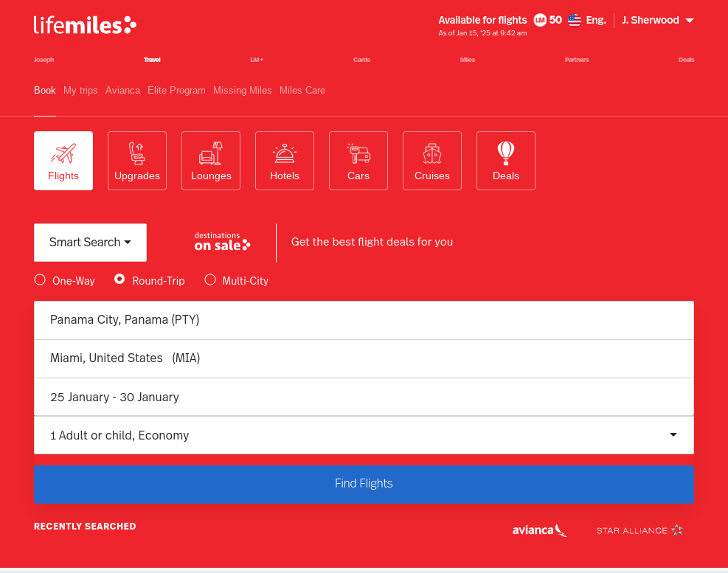Open the Lounges tile
This screenshot has height=573, width=728.
(211, 161)
